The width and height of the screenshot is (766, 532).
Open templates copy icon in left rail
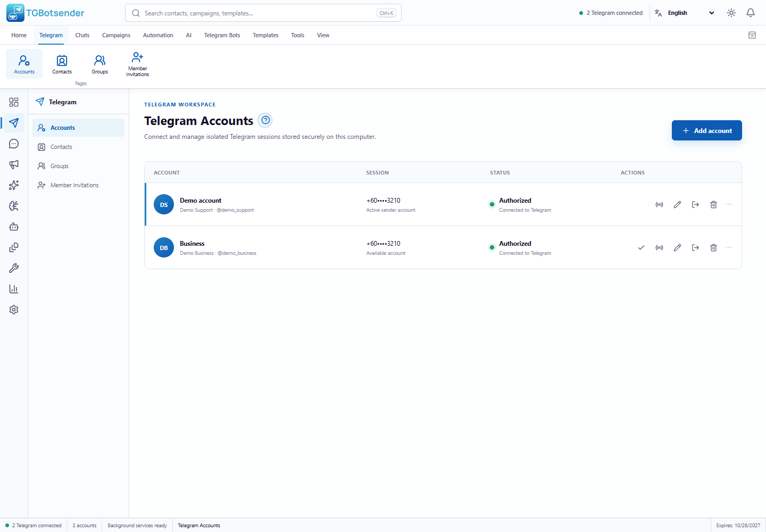14,247
